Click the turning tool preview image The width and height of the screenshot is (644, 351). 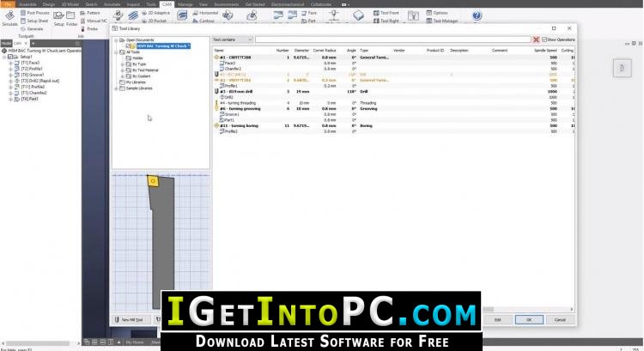click(x=161, y=241)
